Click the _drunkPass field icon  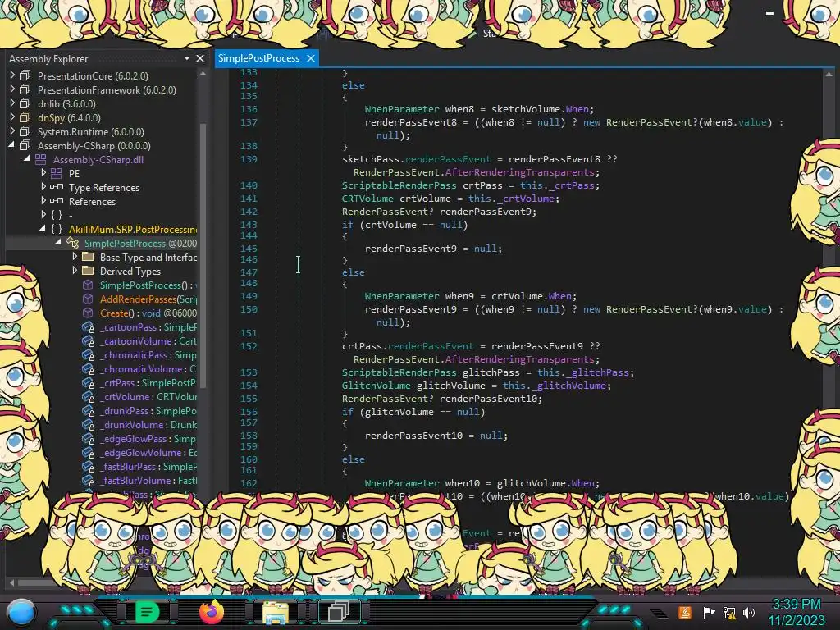pyautogui.click(x=88, y=410)
